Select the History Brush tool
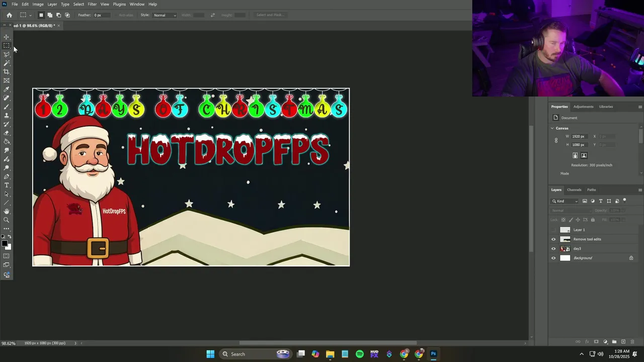The height and width of the screenshot is (362, 644). tap(7, 124)
